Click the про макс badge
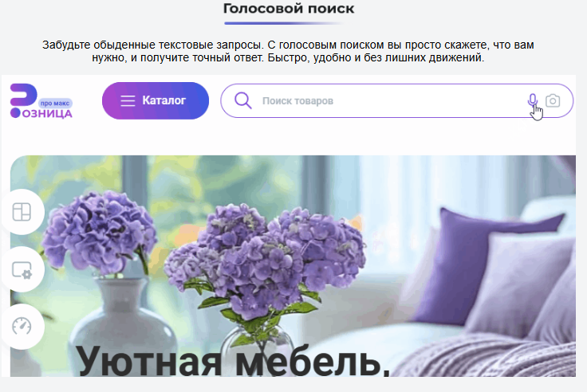Viewport: 587px width, 392px height. [x=55, y=104]
